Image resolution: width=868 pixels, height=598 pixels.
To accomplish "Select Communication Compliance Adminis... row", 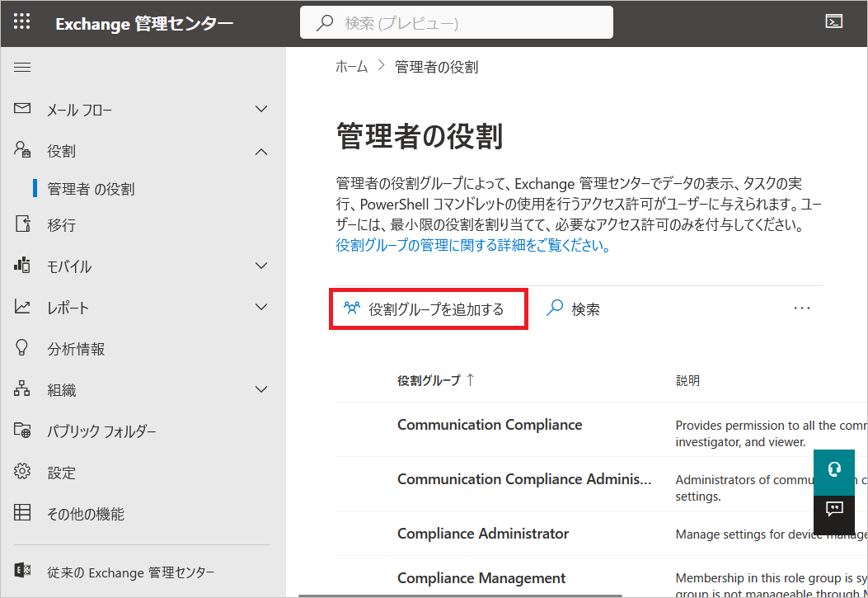I will tap(601, 484).
